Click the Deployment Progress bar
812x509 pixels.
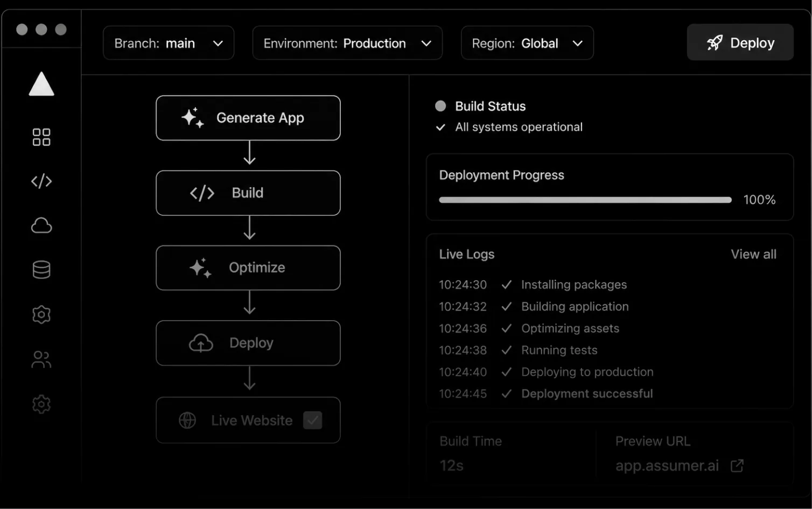pyautogui.click(x=585, y=200)
